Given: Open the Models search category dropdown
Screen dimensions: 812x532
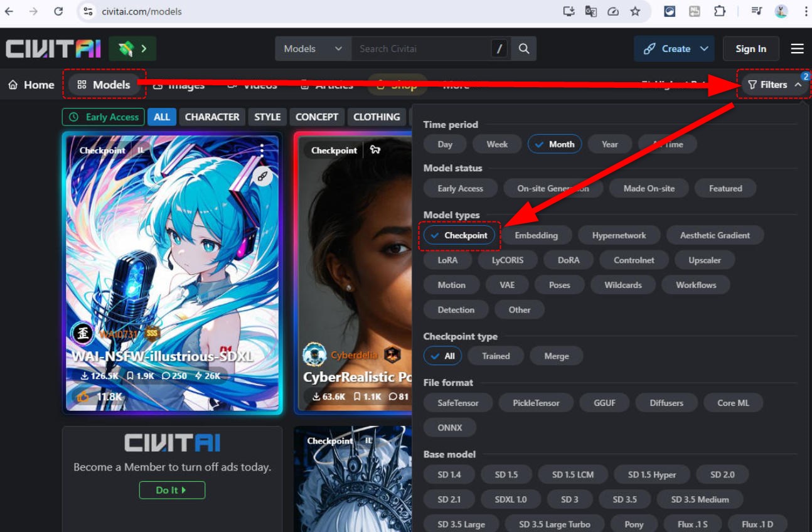Looking at the screenshot, I should (x=313, y=49).
